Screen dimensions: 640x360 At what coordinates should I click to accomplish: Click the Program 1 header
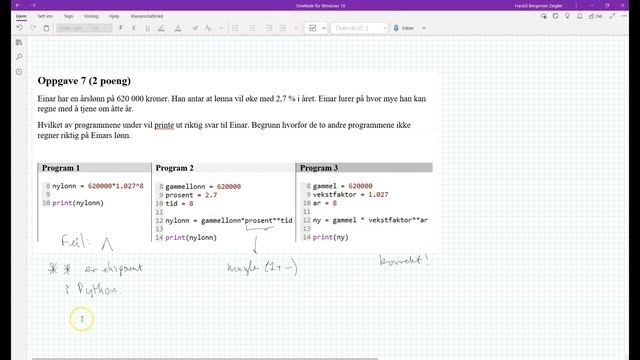(x=61, y=168)
